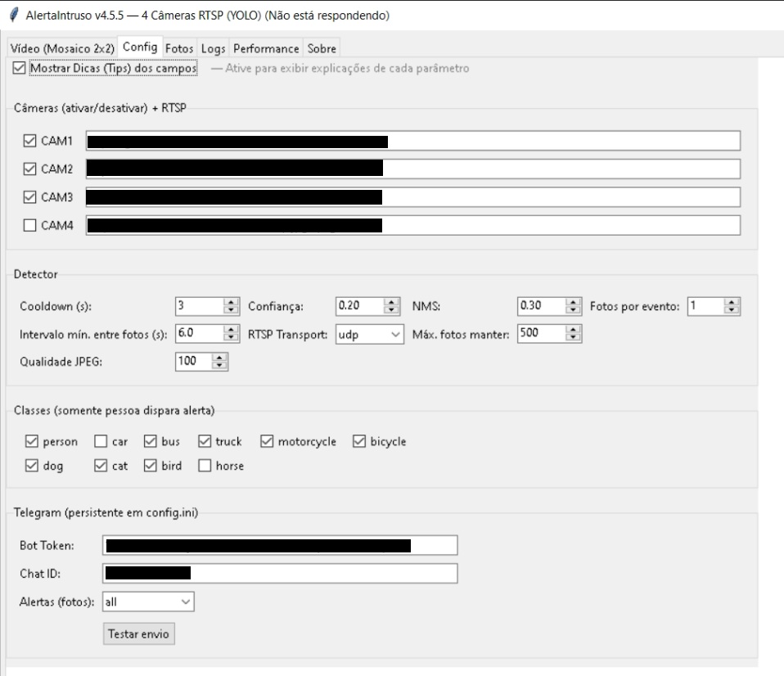Screen dimensions: 784x676
Task: Enable the CAM4 checkbox
Action: click(30, 225)
